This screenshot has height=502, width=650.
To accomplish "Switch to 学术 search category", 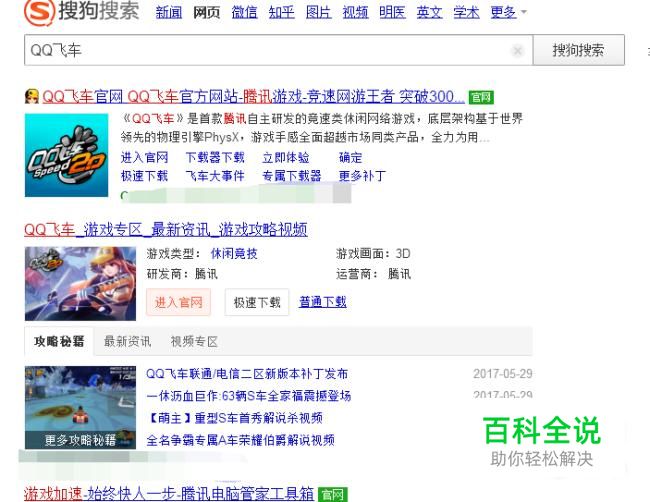I will pyautogui.click(x=466, y=12).
